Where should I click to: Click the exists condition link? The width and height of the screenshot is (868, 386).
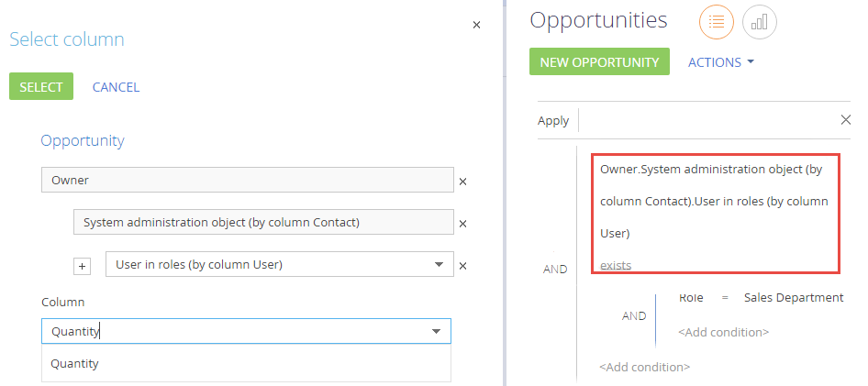[x=616, y=266]
